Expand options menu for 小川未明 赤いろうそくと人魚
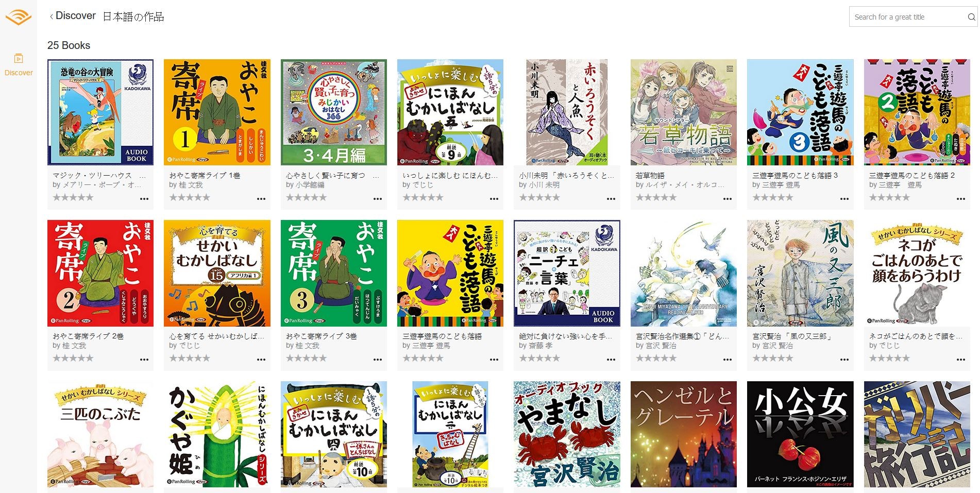Image resolution: width=980 pixels, height=493 pixels. click(611, 198)
